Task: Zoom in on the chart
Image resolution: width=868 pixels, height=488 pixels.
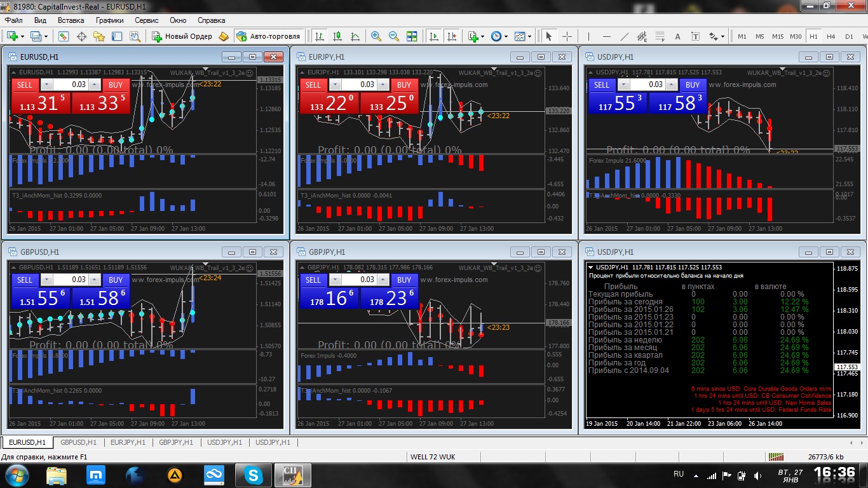Action: [376, 36]
